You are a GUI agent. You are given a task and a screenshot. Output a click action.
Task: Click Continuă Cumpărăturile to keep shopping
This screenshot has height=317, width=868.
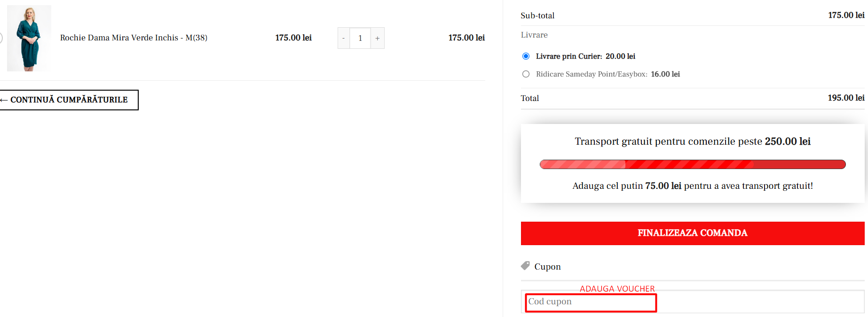tap(69, 100)
